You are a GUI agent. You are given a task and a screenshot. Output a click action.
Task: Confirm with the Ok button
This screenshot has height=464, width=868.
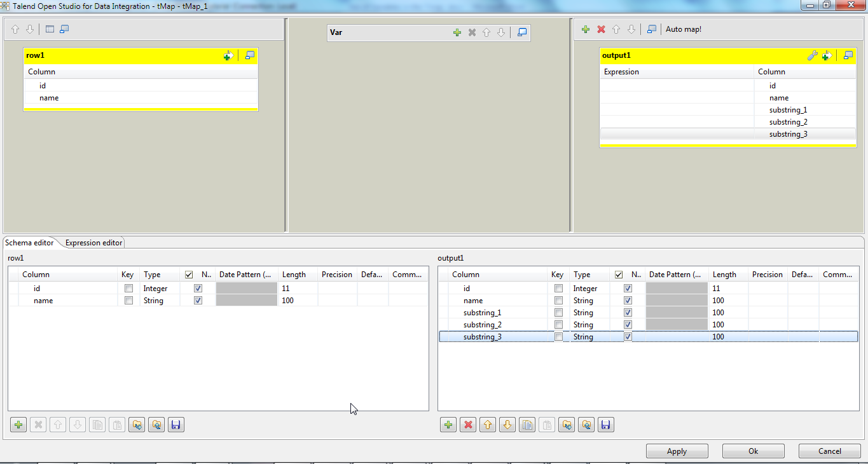(754, 451)
